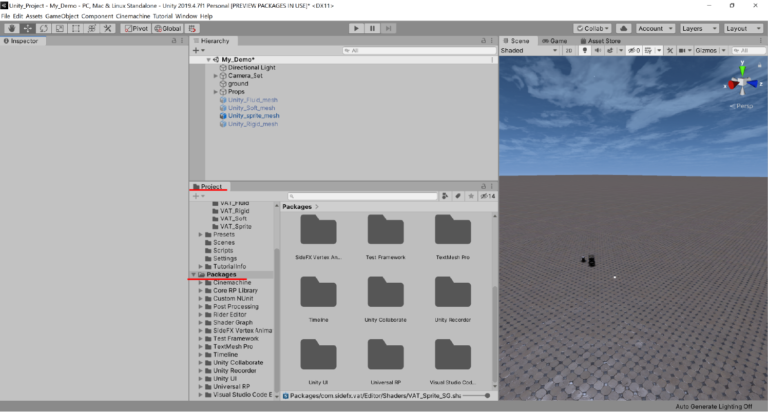Viewport: 768px width, 412px height.
Task: Select the Project tab
Action: coord(208,187)
